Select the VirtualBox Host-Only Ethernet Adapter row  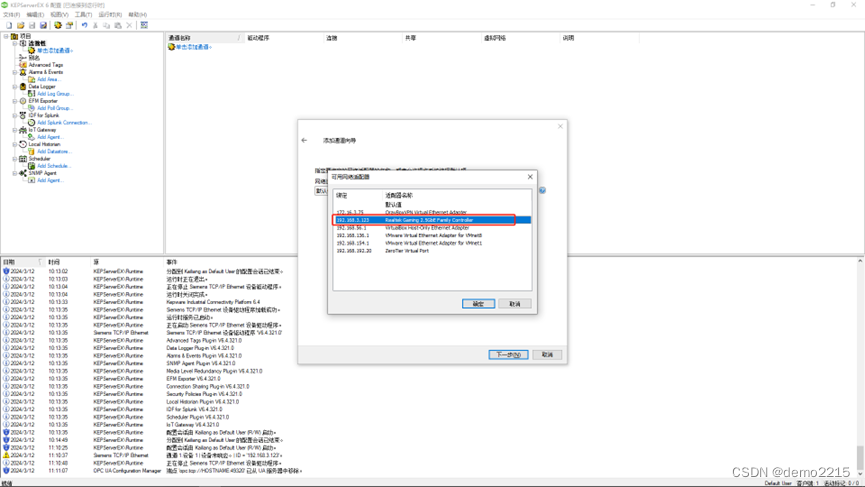[432, 228]
